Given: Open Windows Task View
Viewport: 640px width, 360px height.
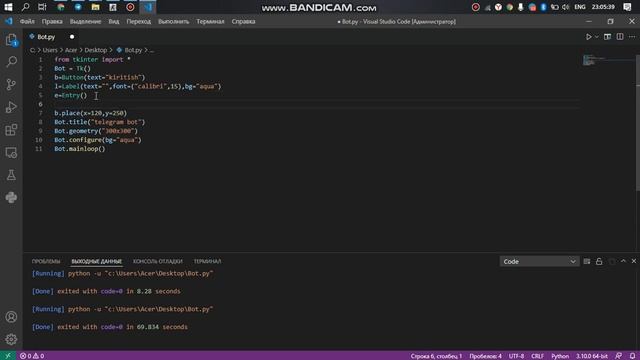Looking at the screenshot, I should point(42,7).
